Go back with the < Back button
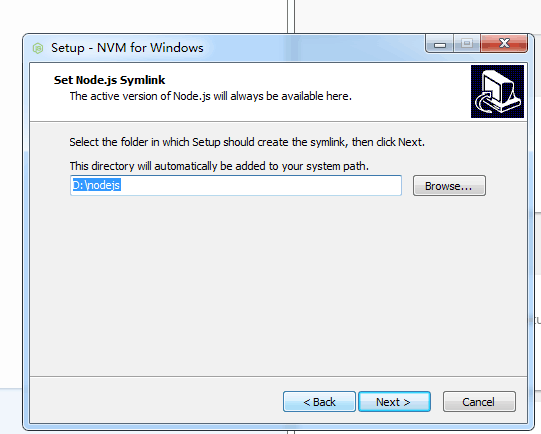Image resolution: width=541 pixels, height=434 pixels. coord(319,402)
